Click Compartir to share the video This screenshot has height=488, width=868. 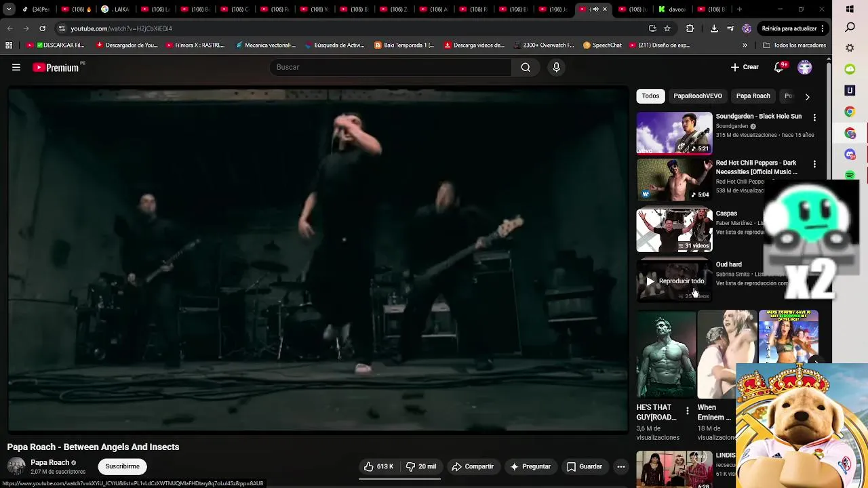[473, 466]
